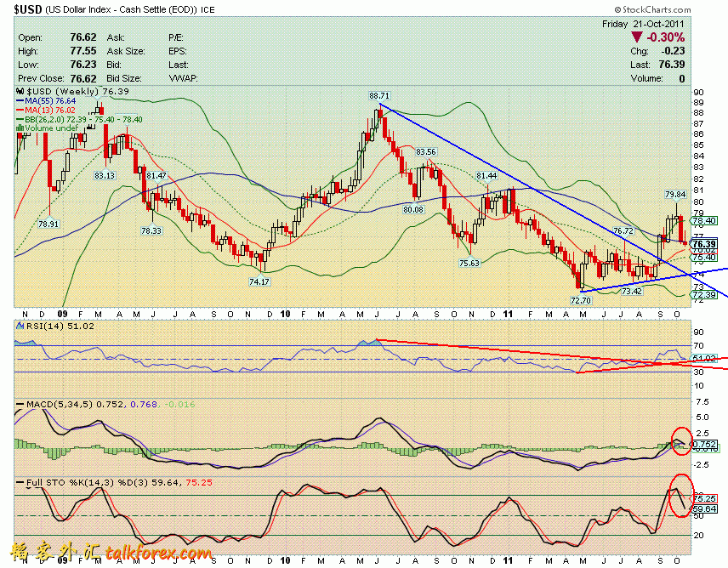Click the StockCharts.com copyright label

point(653,9)
